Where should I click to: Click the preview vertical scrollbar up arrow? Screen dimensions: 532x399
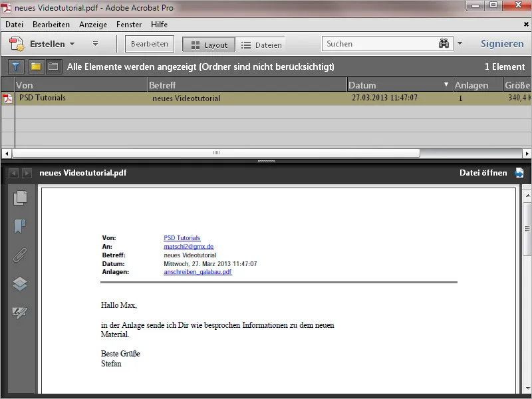527,196
